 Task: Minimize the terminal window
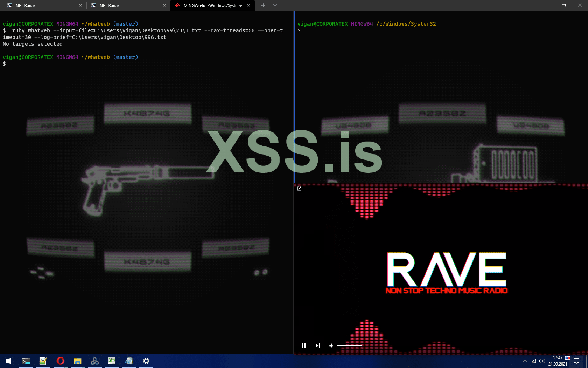pyautogui.click(x=548, y=5)
